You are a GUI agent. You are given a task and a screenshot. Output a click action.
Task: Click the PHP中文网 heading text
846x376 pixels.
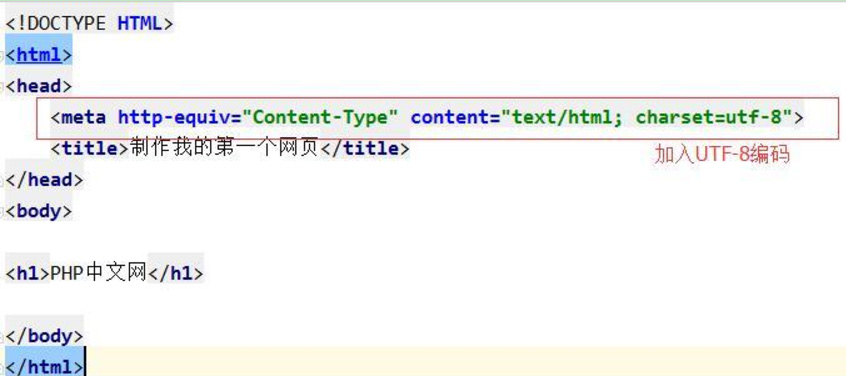[99, 274]
